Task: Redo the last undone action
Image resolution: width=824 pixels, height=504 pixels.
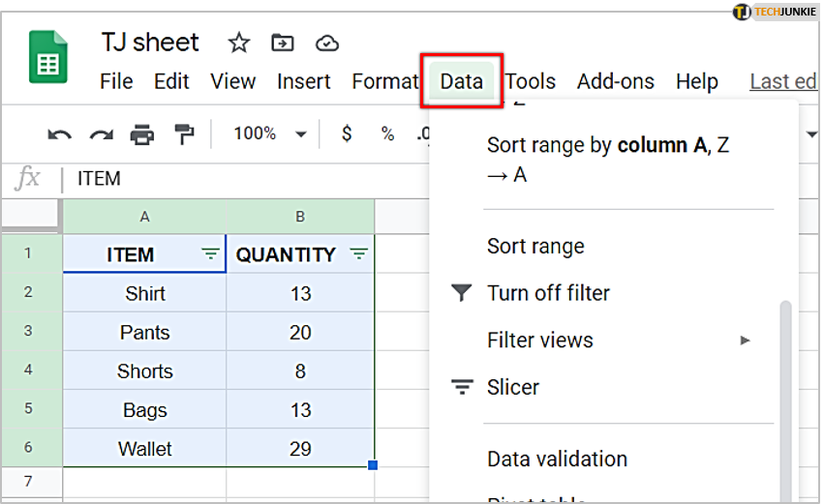Action: tap(101, 134)
